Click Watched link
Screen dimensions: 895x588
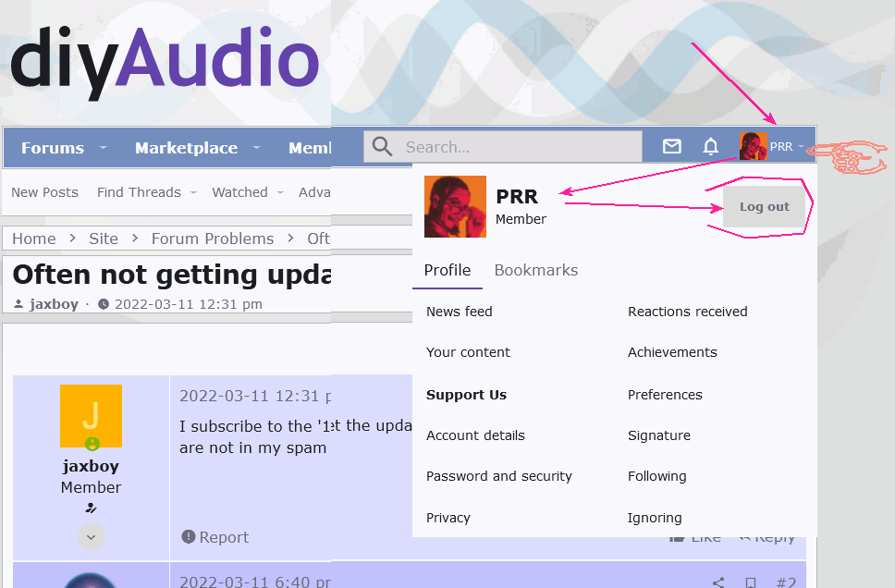(x=239, y=192)
